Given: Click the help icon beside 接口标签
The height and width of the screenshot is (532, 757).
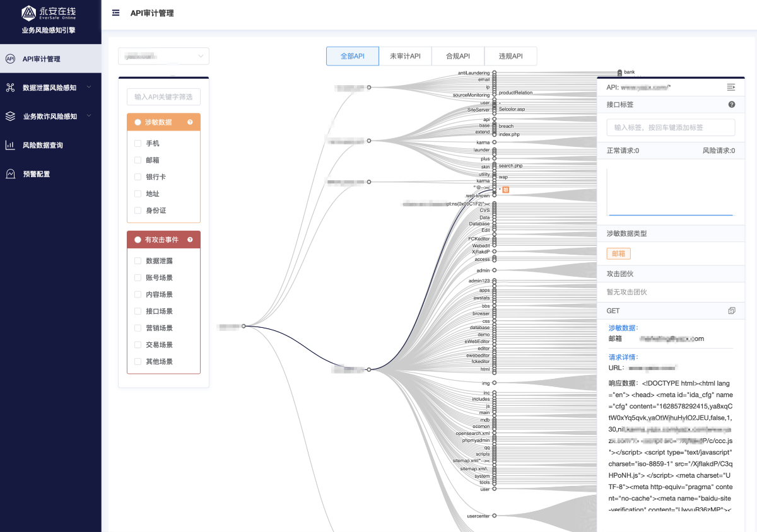Looking at the screenshot, I should tap(732, 105).
